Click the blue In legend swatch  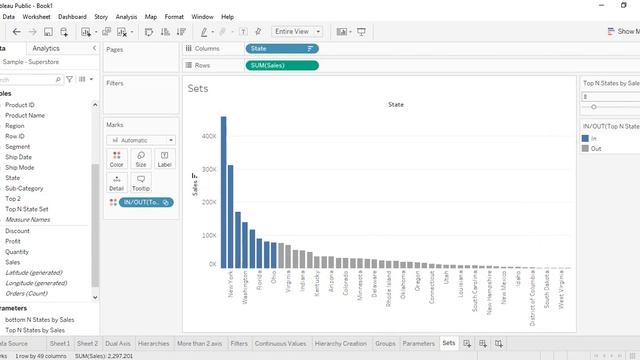585,138
